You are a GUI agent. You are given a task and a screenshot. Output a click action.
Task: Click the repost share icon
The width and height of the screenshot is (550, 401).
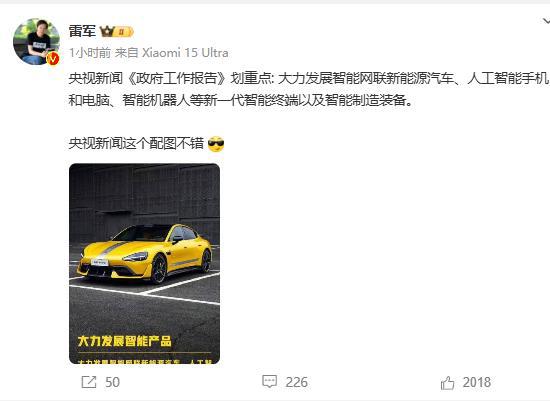(x=89, y=382)
